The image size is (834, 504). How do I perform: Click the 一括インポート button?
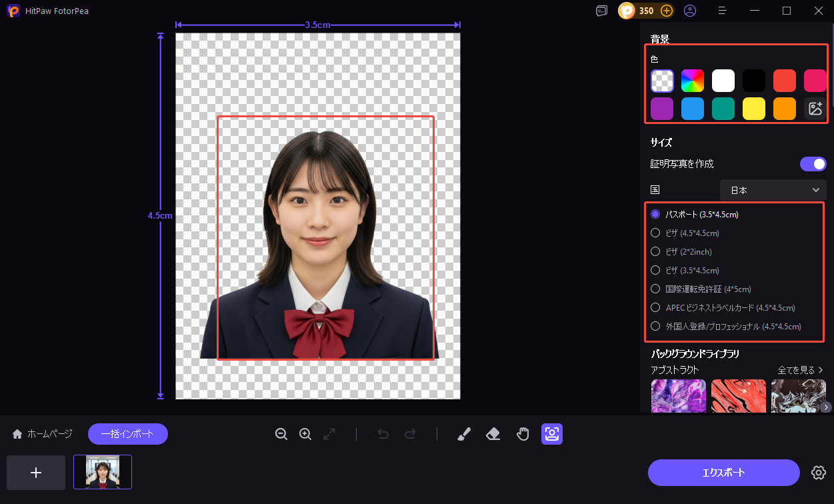pyautogui.click(x=127, y=434)
